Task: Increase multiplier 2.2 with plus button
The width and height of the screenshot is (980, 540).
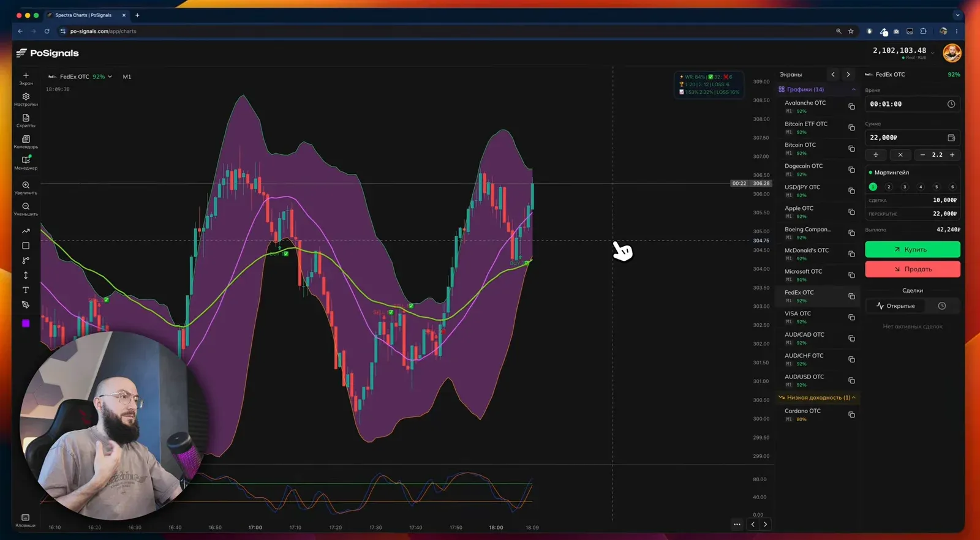Action: click(952, 155)
